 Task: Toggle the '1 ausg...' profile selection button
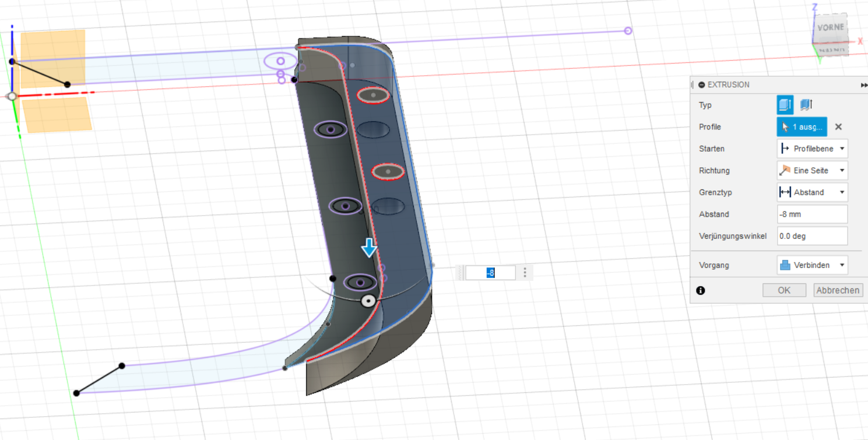802,127
